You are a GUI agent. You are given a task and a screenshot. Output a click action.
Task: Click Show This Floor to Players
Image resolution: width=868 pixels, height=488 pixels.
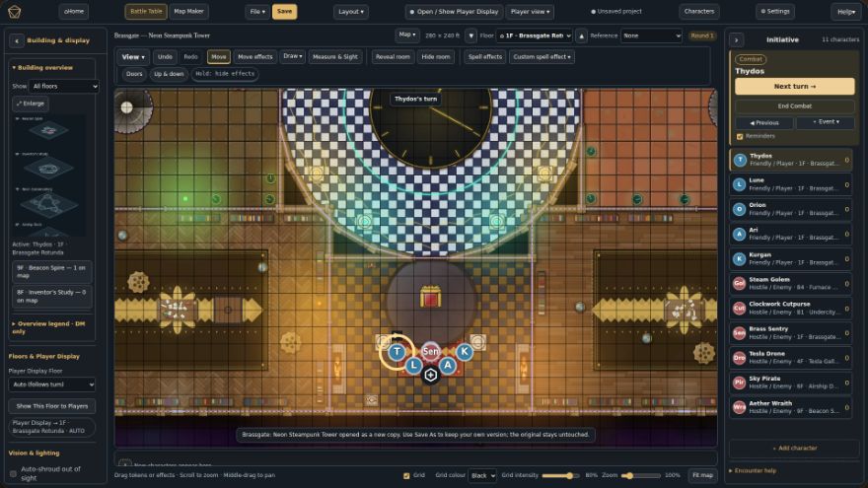pyautogui.click(x=52, y=406)
